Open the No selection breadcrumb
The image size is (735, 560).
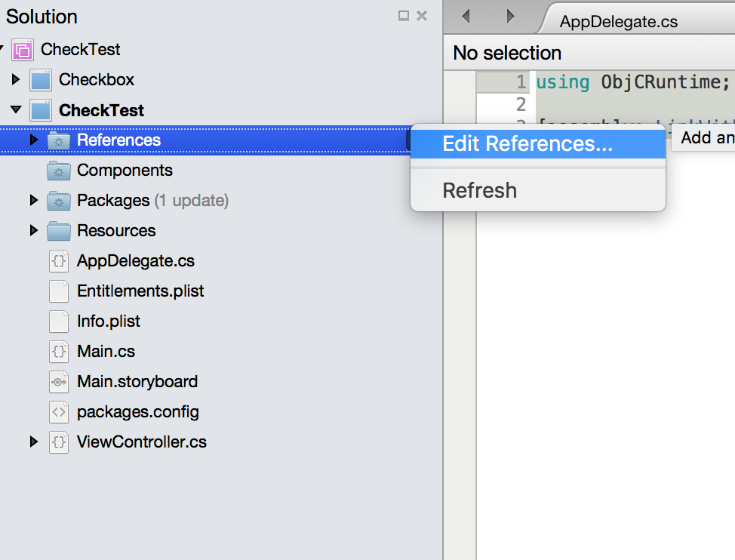click(507, 54)
